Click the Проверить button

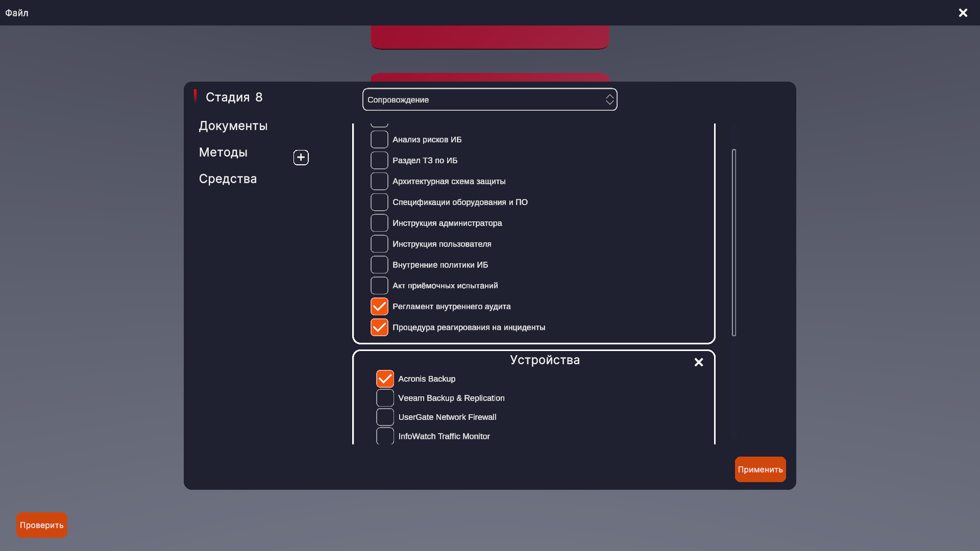[41, 525]
